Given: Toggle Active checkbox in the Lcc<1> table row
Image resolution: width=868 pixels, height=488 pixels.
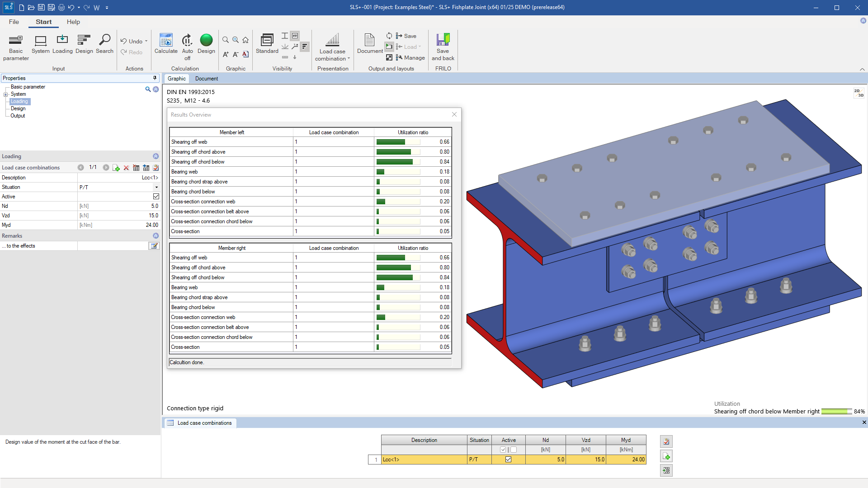Looking at the screenshot, I should click(x=508, y=460).
